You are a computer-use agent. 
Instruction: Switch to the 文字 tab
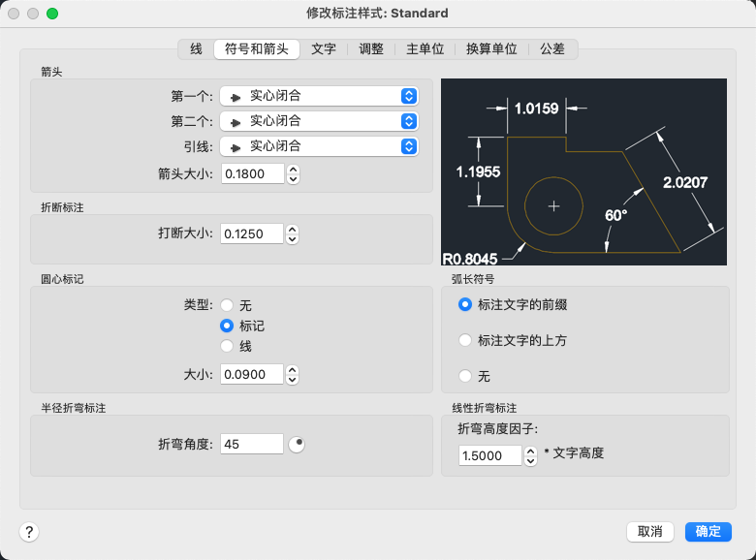324,49
